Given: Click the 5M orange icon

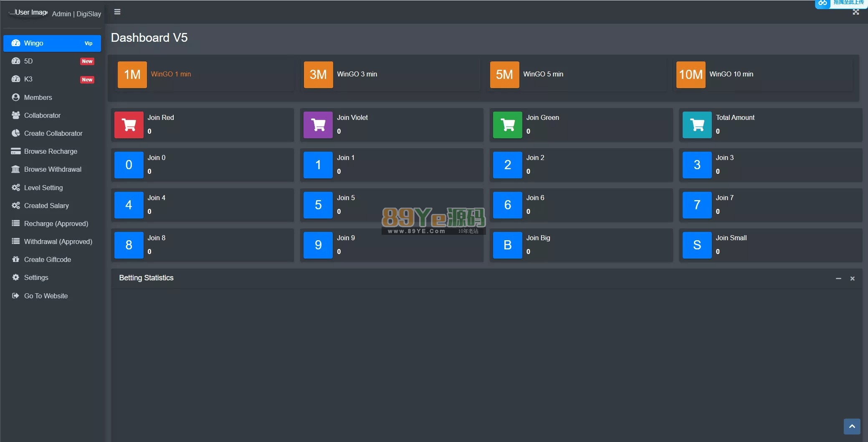Looking at the screenshot, I should coord(504,74).
